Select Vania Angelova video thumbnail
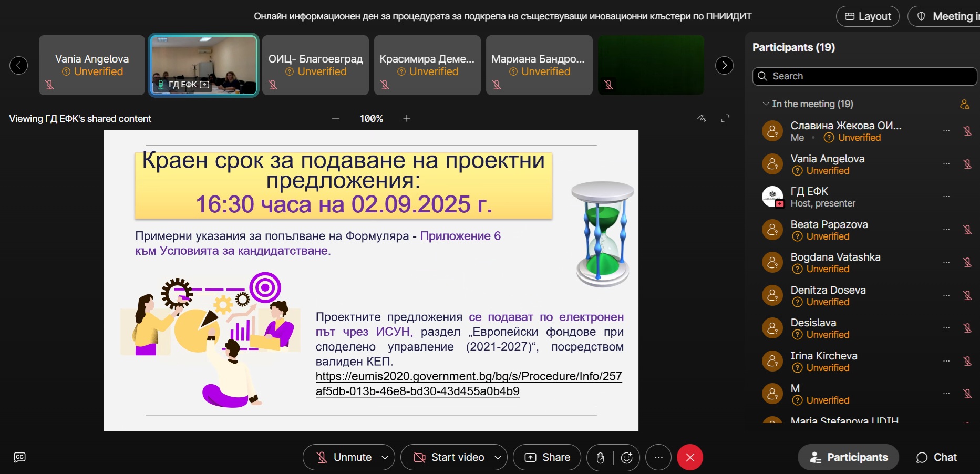Image resolution: width=980 pixels, height=474 pixels. tap(92, 65)
